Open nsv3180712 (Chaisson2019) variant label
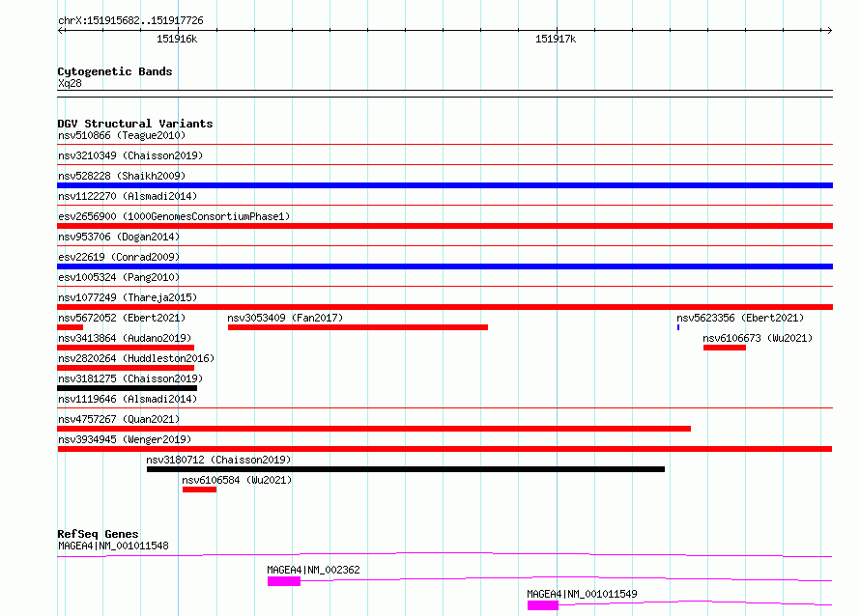 coord(218,460)
